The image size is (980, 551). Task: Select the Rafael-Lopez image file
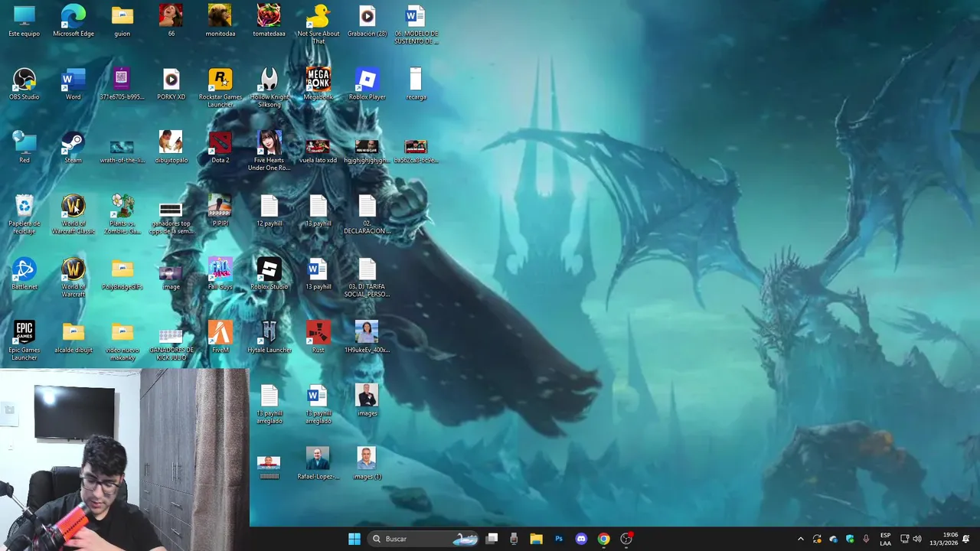318,464
